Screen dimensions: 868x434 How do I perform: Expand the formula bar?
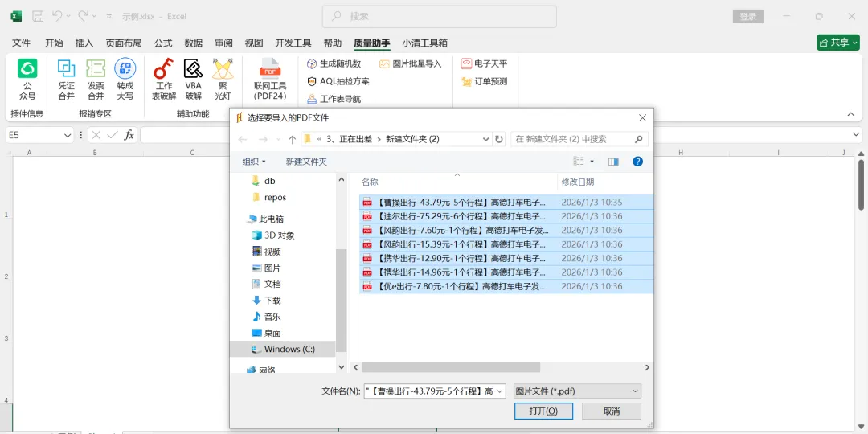pyautogui.click(x=856, y=135)
